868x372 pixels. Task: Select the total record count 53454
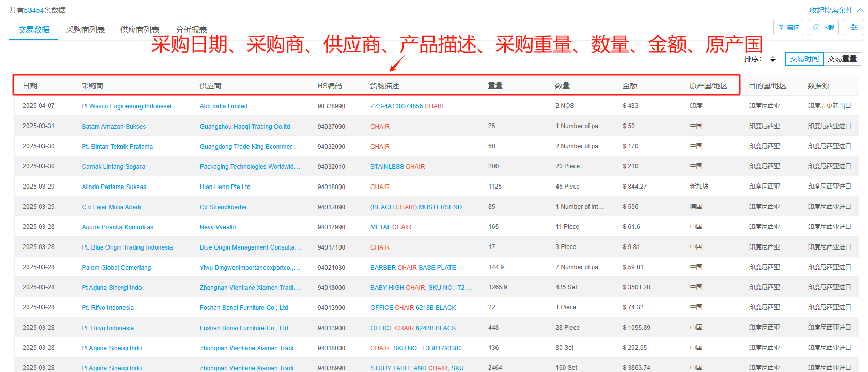(34, 10)
